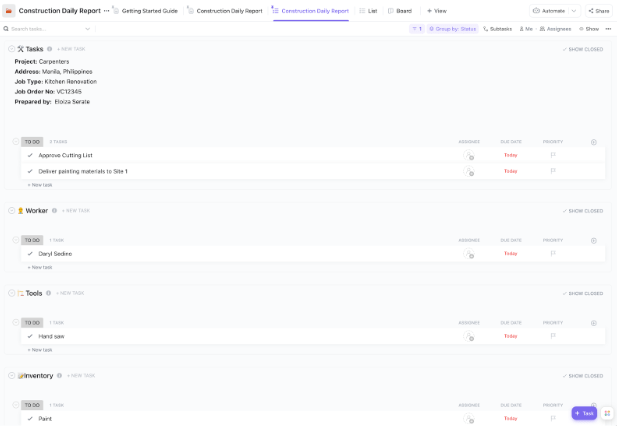Toggle Show Closed for the Inventory list
The width and height of the screenshot is (617, 427).
pos(583,376)
